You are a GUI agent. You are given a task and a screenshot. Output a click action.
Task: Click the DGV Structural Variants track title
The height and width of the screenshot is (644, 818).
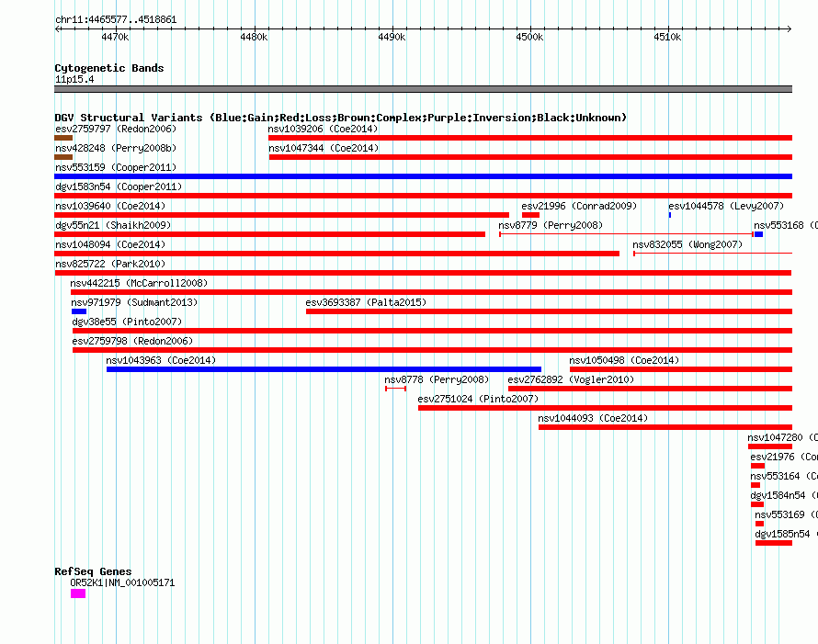[340, 118]
